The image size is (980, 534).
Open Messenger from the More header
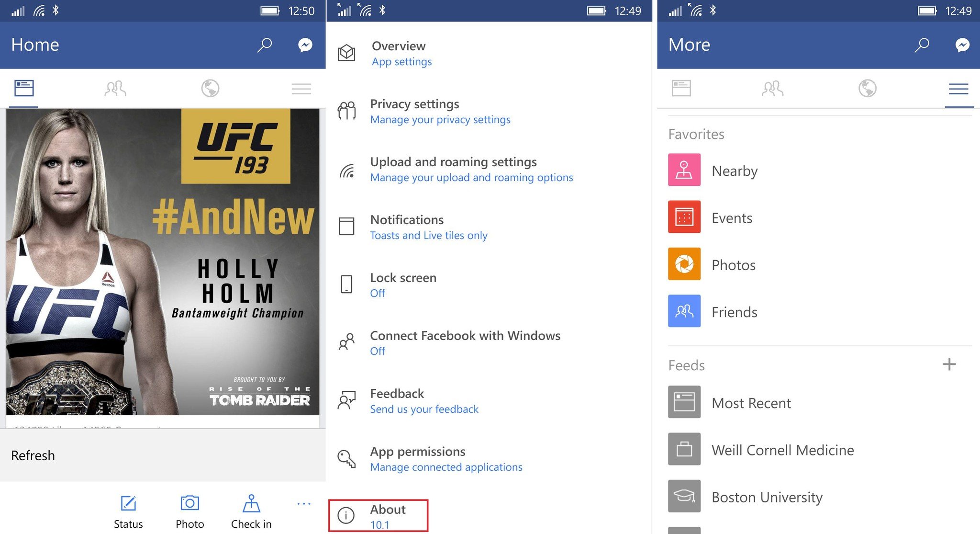(x=962, y=45)
